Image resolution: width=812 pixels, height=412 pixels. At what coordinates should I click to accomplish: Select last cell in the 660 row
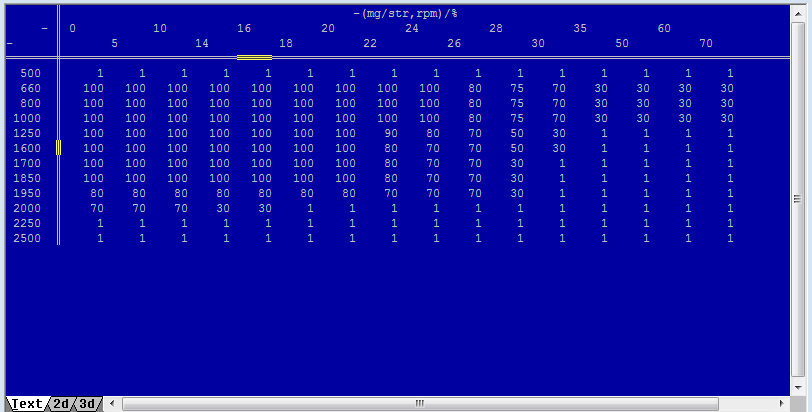click(726, 89)
